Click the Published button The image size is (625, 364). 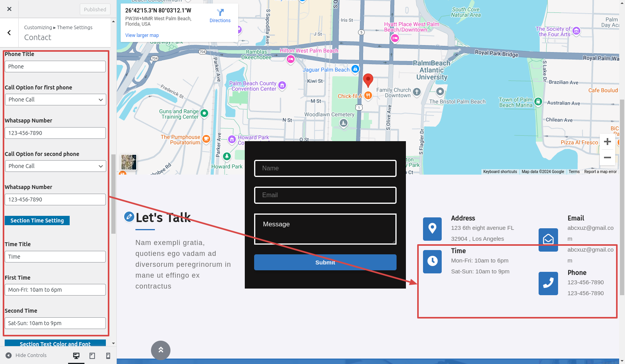click(x=95, y=9)
